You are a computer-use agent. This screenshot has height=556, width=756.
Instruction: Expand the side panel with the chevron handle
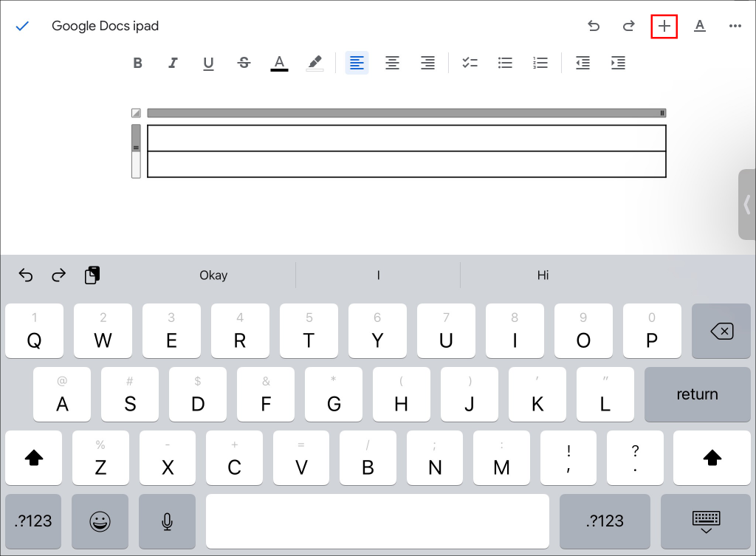(x=747, y=205)
